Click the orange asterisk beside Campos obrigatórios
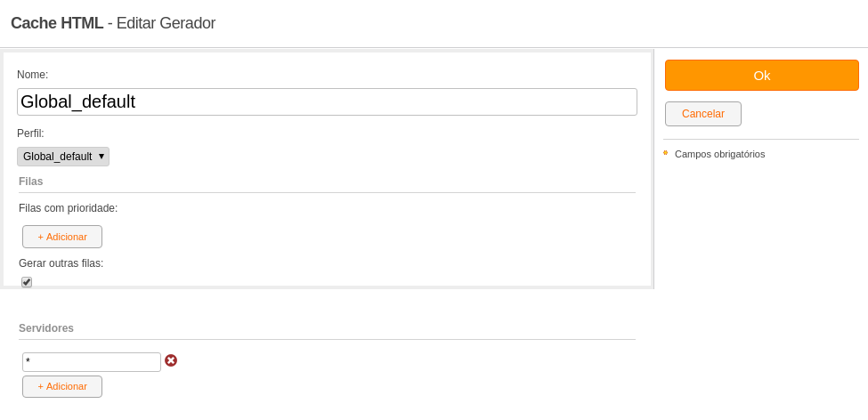Screen dimensions: 868x420 point(665,153)
